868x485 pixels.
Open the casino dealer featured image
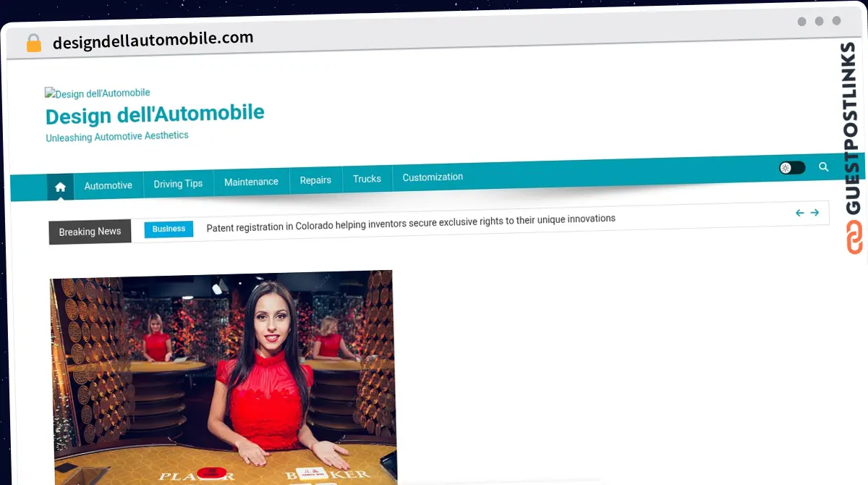(223, 376)
